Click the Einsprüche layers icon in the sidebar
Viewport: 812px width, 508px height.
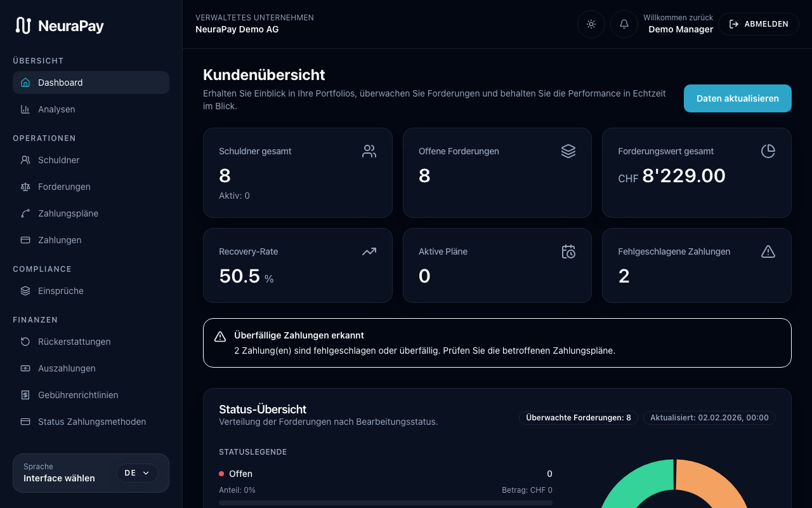[x=25, y=291]
